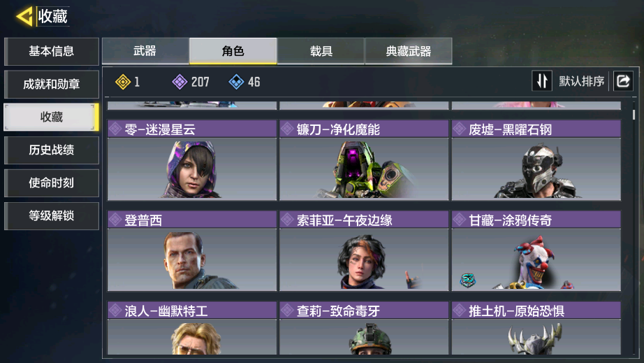Open 成就和勋章 in the sidebar

(x=52, y=84)
